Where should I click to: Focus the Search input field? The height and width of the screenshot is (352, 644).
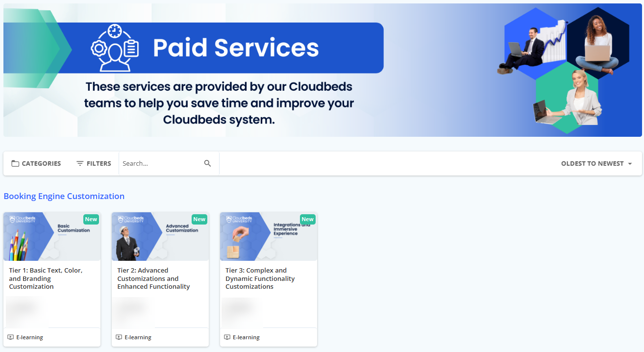pyautogui.click(x=161, y=164)
